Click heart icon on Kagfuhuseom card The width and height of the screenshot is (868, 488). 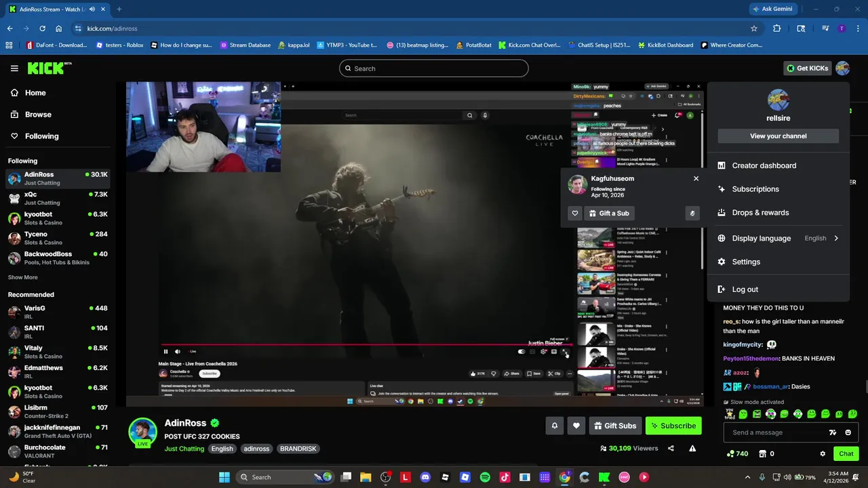tap(575, 213)
